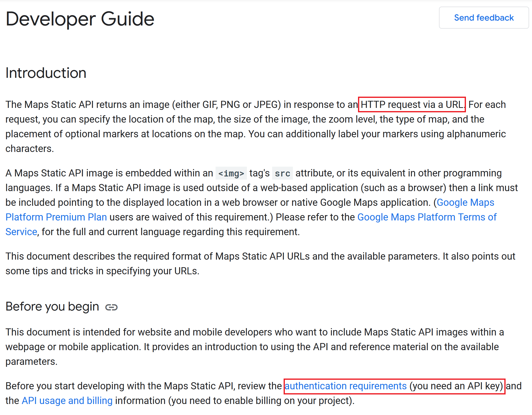Click the 'web-based application' phrase
This screenshot has width=532, height=415.
[x=309, y=188]
